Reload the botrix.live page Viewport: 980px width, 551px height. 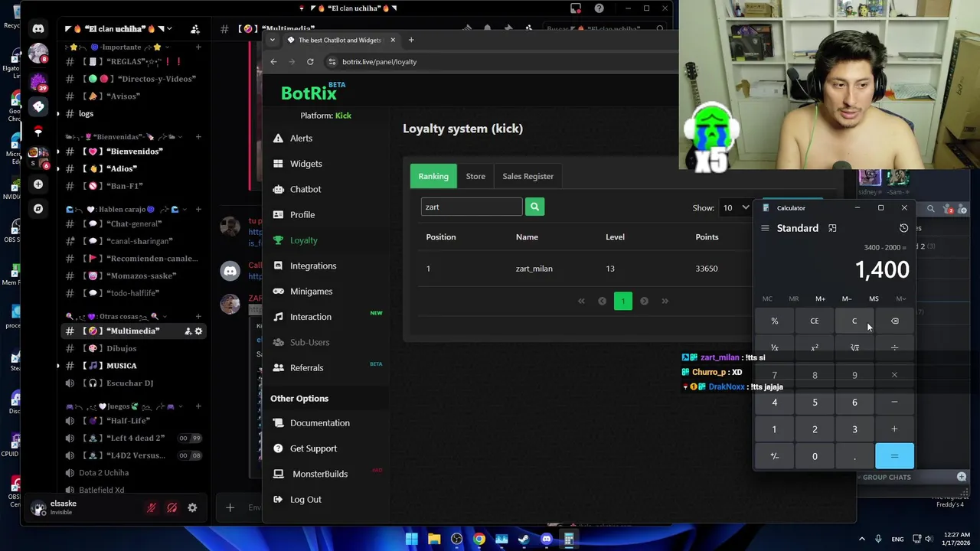point(310,62)
